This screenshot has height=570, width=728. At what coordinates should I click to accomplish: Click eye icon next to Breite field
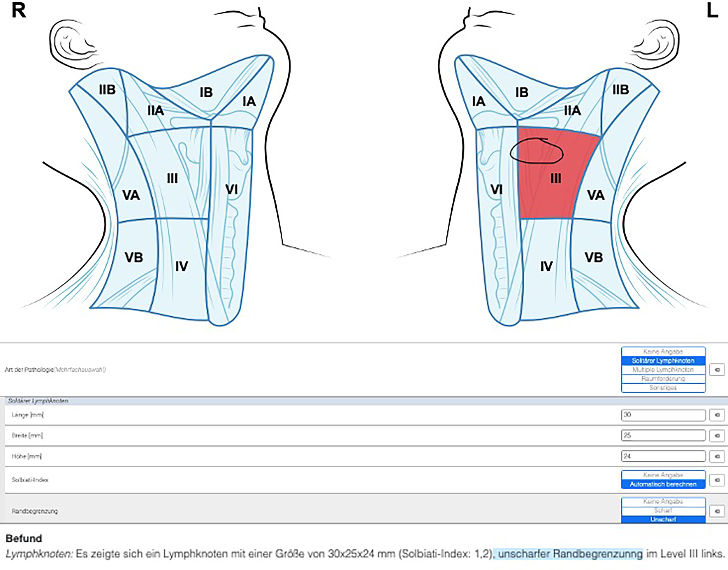coord(717,435)
